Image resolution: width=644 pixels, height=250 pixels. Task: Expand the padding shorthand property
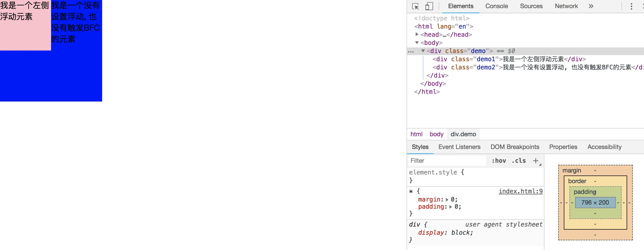click(x=451, y=207)
